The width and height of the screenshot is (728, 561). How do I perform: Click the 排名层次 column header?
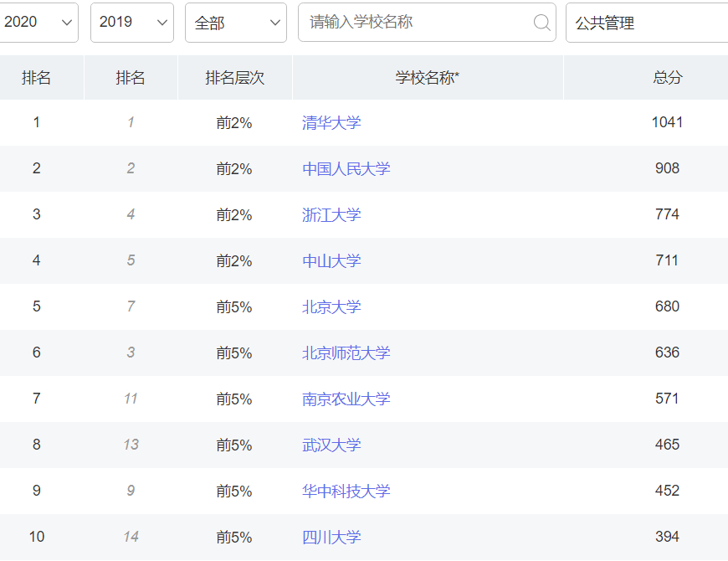coord(234,76)
